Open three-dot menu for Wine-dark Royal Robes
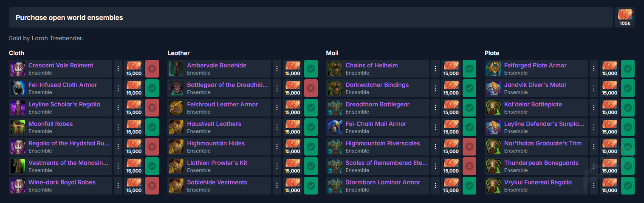Screen dimensions: 644x203 coord(118,186)
